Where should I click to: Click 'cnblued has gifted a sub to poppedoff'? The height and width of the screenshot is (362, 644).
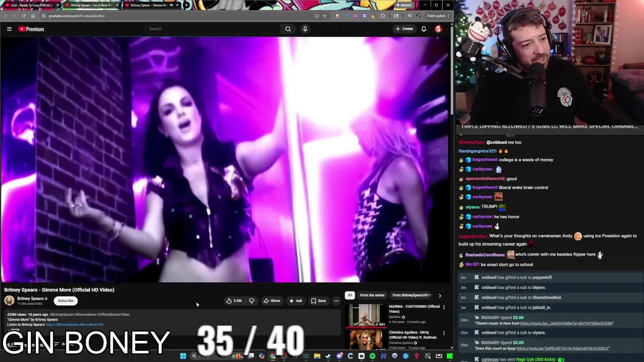517,278
